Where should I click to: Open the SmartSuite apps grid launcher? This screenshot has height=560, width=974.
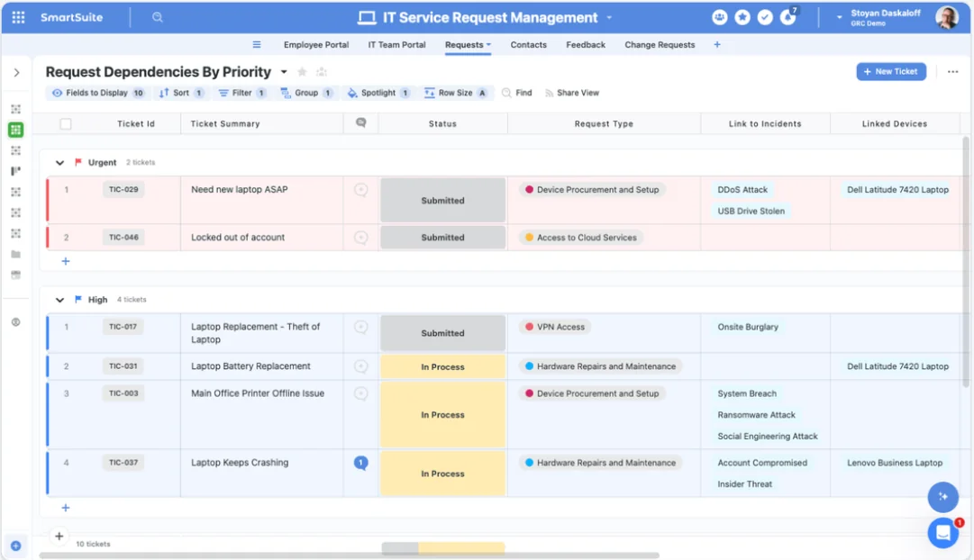19,17
